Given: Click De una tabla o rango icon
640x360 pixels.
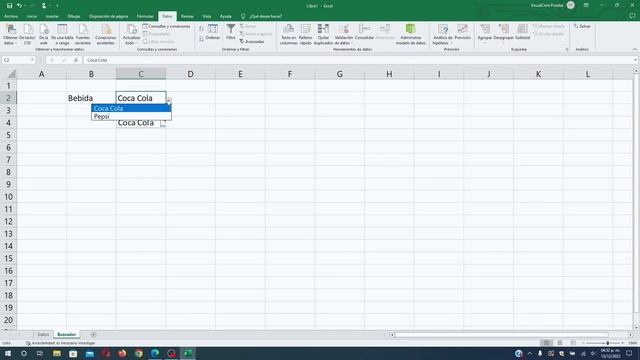Looking at the screenshot, I should [62, 34].
